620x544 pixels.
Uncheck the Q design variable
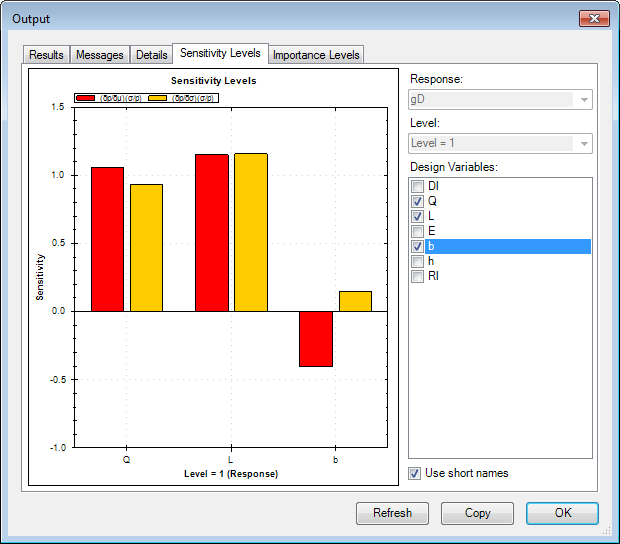[x=418, y=201]
